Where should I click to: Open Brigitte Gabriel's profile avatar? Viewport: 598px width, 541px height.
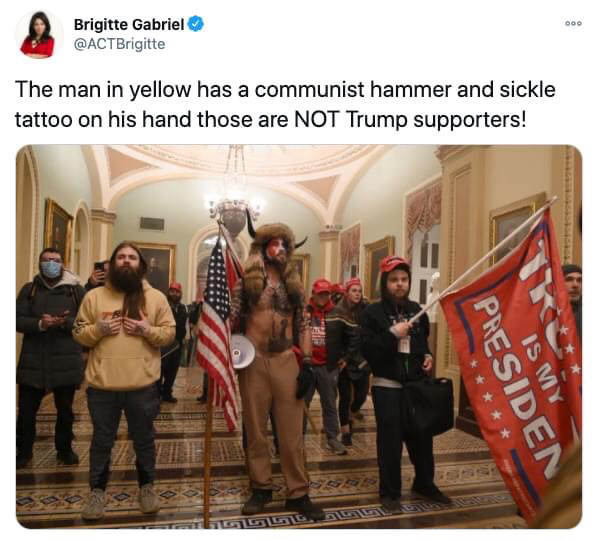[x=38, y=34]
